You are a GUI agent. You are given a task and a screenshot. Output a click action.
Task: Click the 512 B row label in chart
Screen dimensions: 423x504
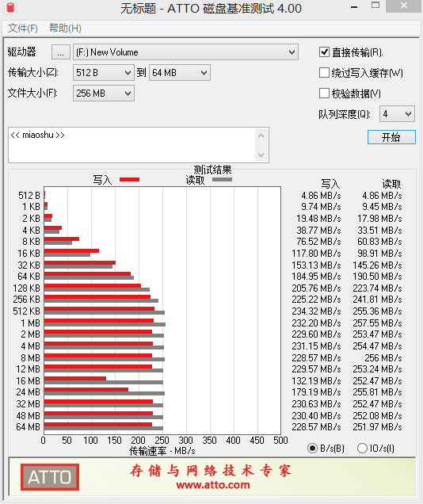29,196
